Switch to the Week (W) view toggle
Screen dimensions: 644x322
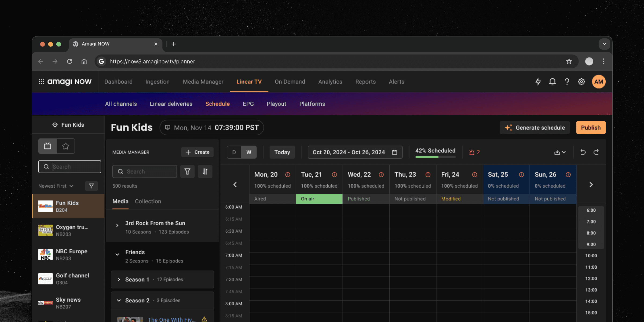click(x=249, y=152)
